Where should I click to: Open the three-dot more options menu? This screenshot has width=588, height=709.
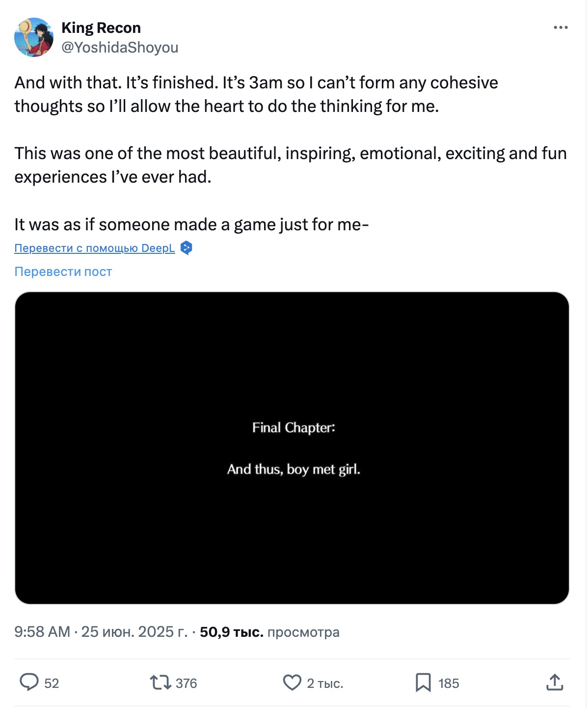(561, 27)
